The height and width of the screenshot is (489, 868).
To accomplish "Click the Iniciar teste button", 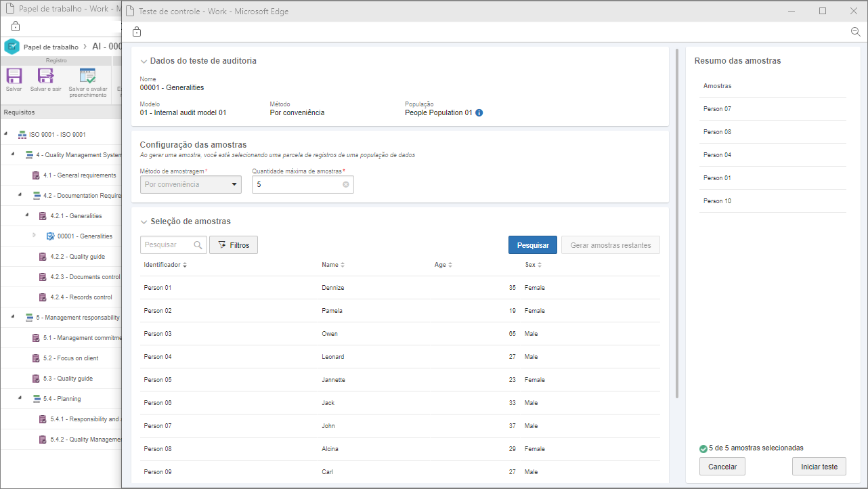I will (819, 467).
